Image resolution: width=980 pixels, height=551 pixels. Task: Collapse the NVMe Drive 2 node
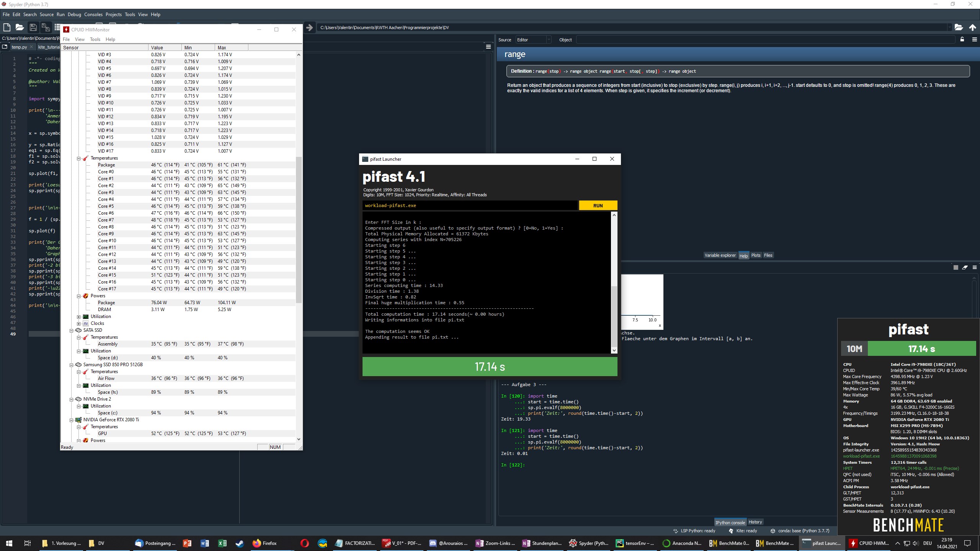(x=71, y=399)
